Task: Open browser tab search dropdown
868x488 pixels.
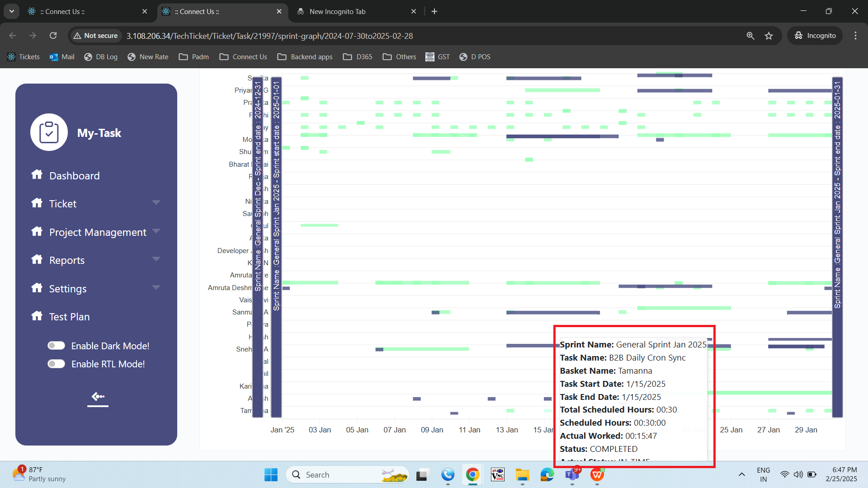Action: pos(12,11)
